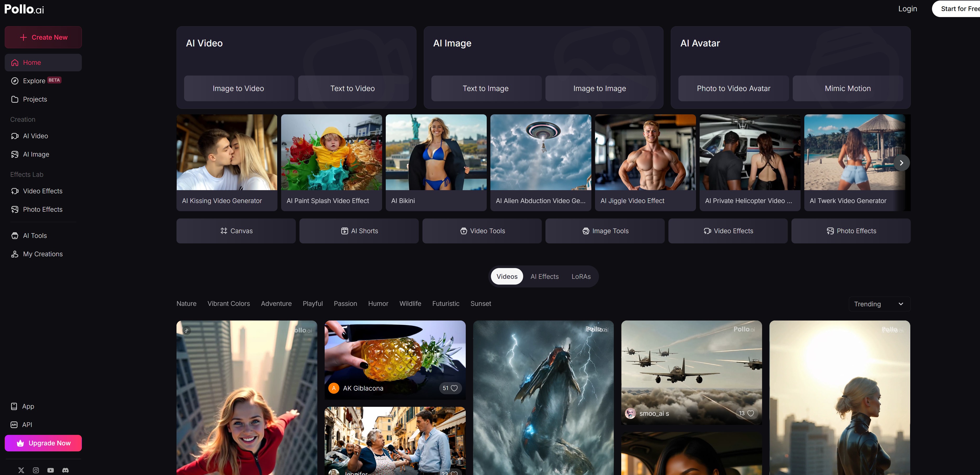Image resolution: width=980 pixels, height=475 pixels.
Task: Open the X (Twitter) social icon
Action: [21, 470]
